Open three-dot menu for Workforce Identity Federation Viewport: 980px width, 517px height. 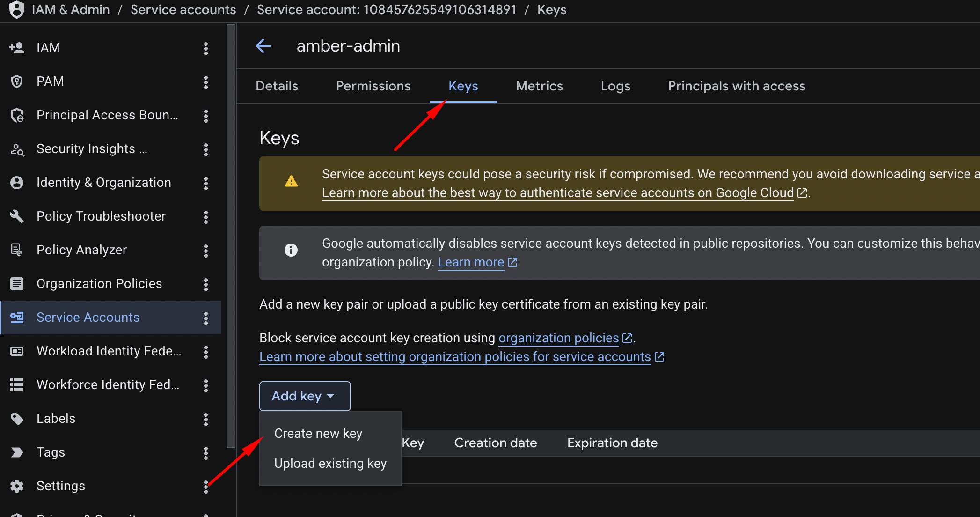[206, 385]
